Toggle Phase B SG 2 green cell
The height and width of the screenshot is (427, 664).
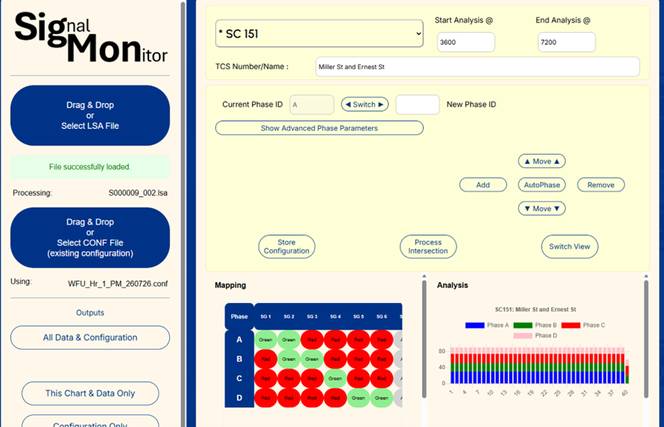coord(289,359)
